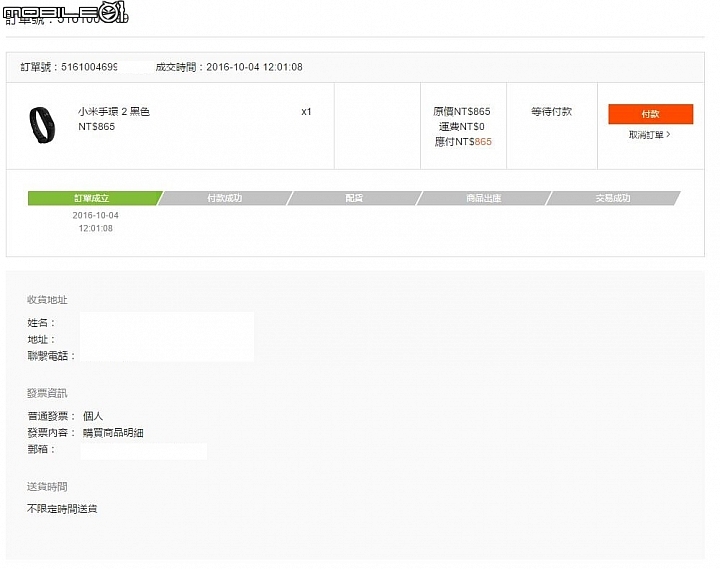Click the 收貨地址 section heading
720x569 pixels.
[47, 300]
